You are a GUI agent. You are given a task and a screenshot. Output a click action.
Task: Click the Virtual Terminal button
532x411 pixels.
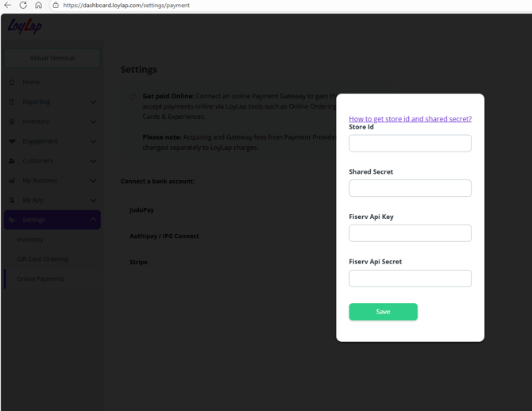pos(52,58)
